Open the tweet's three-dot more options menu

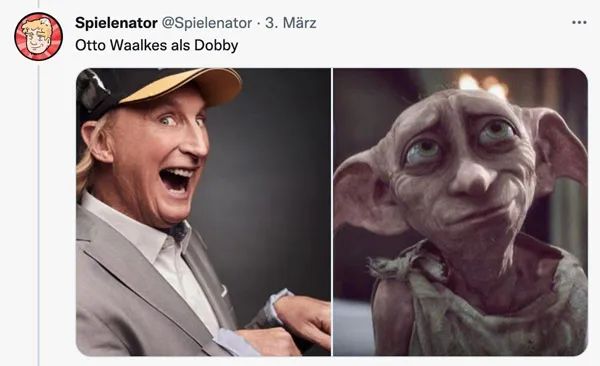point(579,23)
